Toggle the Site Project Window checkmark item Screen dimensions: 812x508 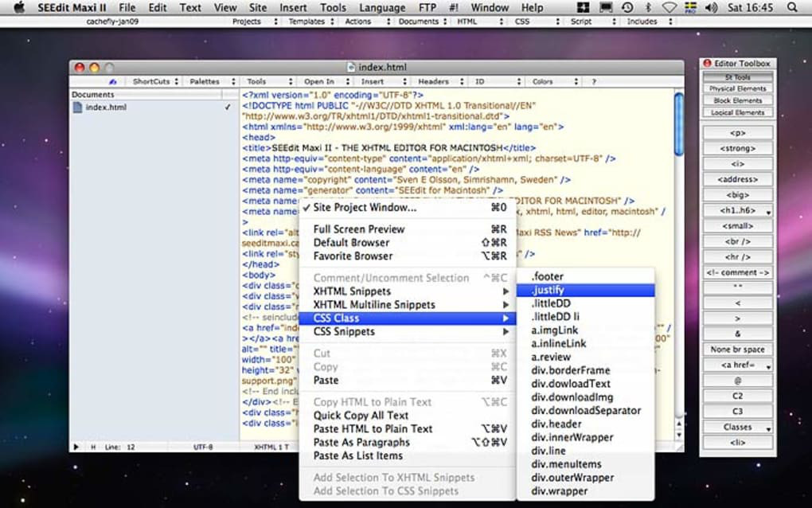[365, 208]
